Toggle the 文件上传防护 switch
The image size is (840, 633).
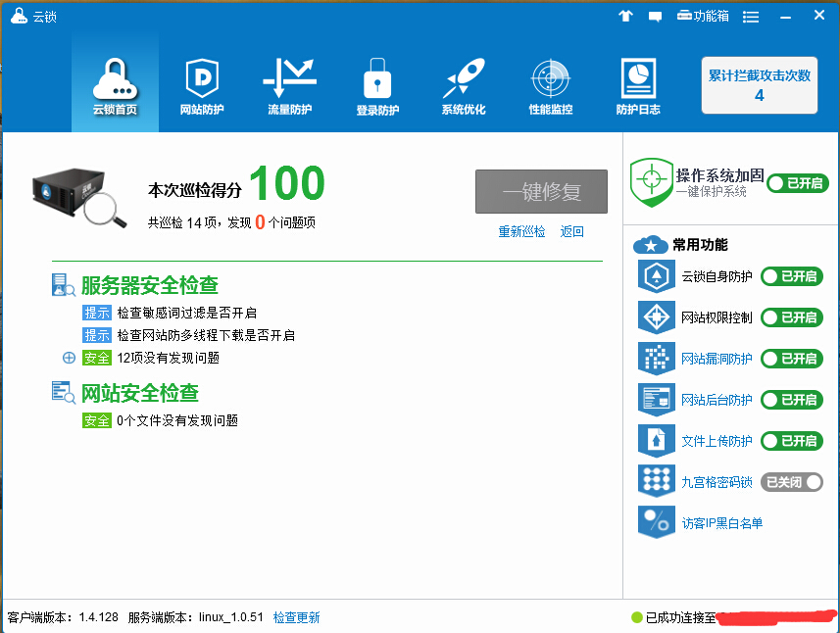tap(791, 441)
